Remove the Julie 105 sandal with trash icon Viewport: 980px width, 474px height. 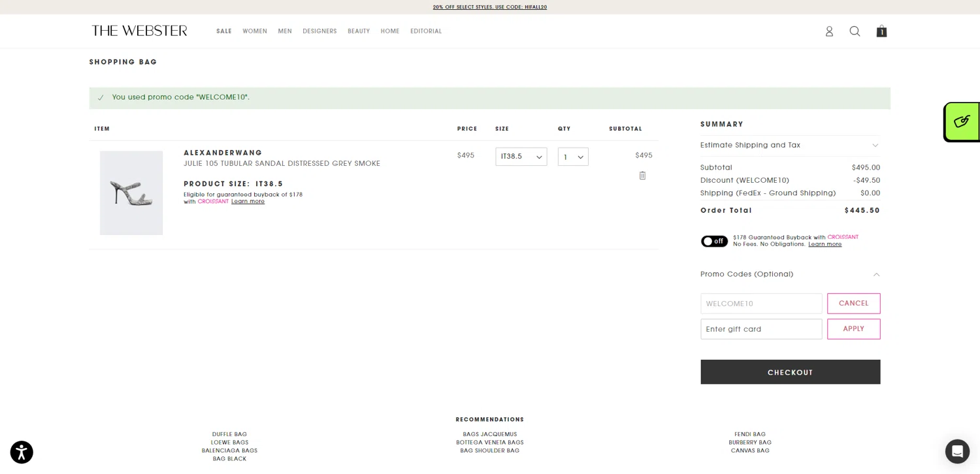pyautogui.click(x=642, y=176)
